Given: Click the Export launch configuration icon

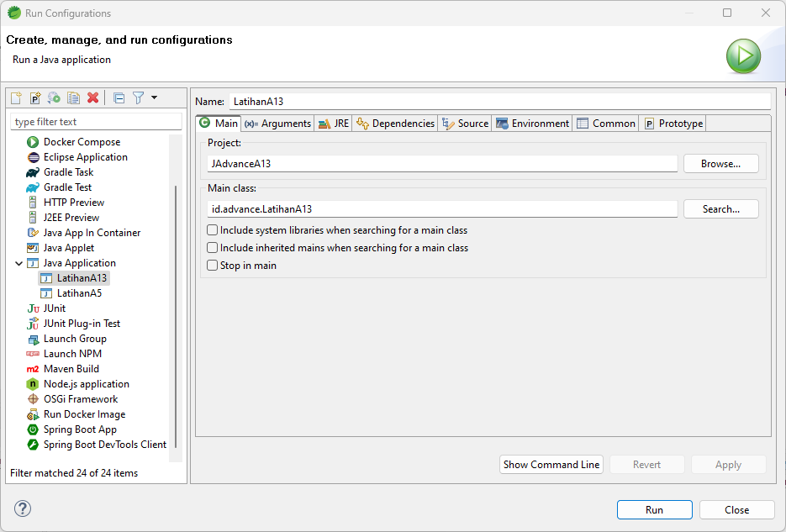Looking at the screenshot, I should pyautogui.click(x=54, y=97).
